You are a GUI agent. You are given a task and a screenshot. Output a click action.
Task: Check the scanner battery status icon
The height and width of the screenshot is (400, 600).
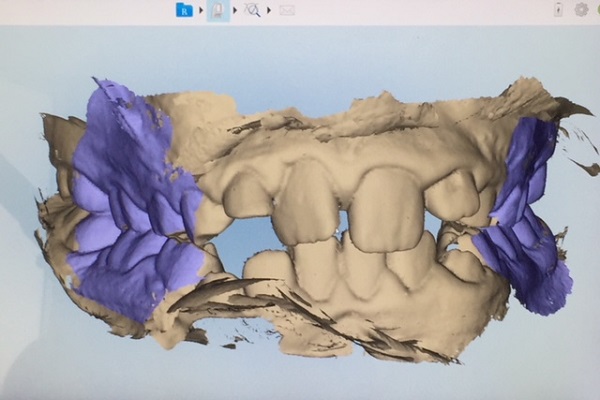click(x=558, y=10)
